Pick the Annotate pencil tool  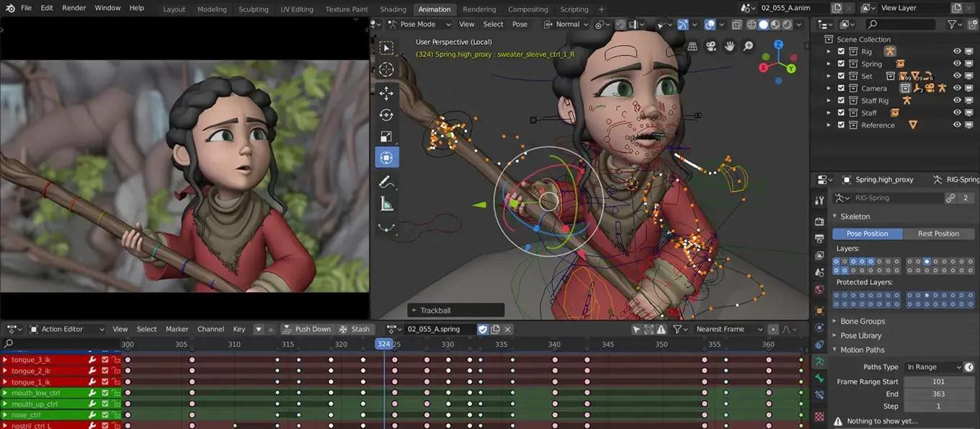coord(386,182)
